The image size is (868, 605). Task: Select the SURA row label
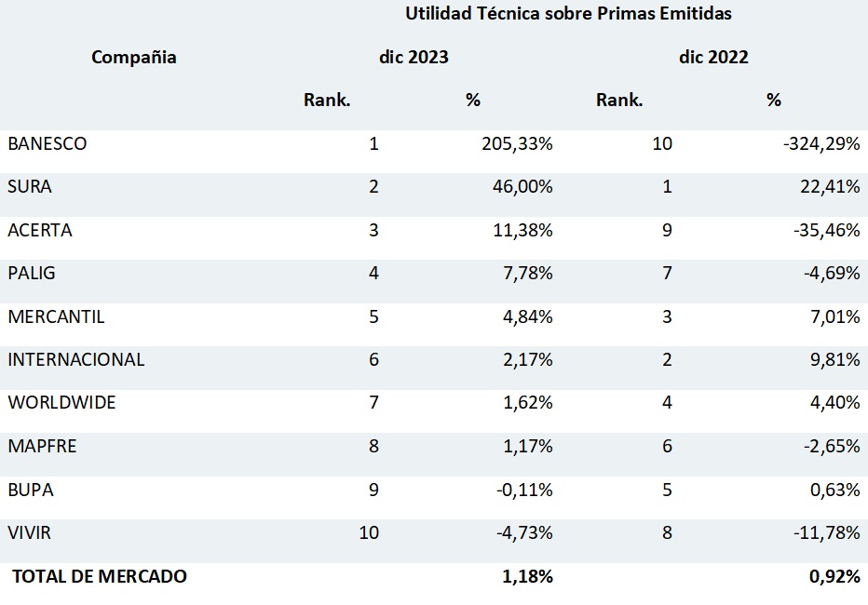coord(30,187)
